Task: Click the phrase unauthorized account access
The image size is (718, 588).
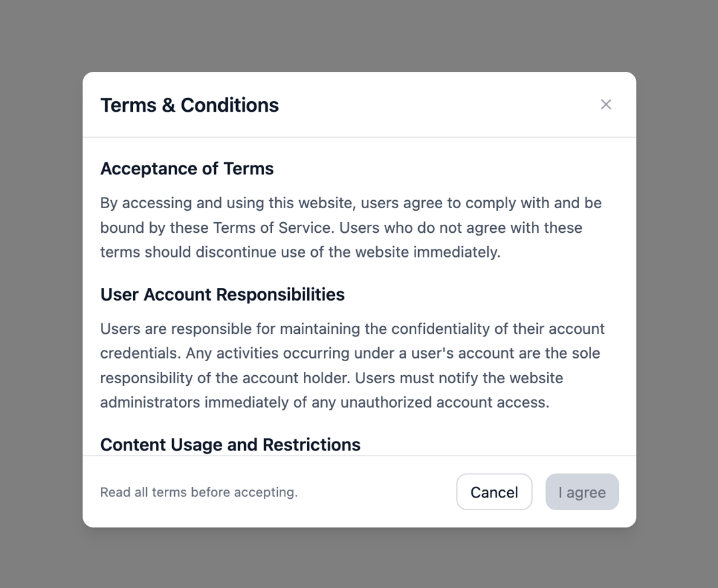Action: tap(445, 402)
